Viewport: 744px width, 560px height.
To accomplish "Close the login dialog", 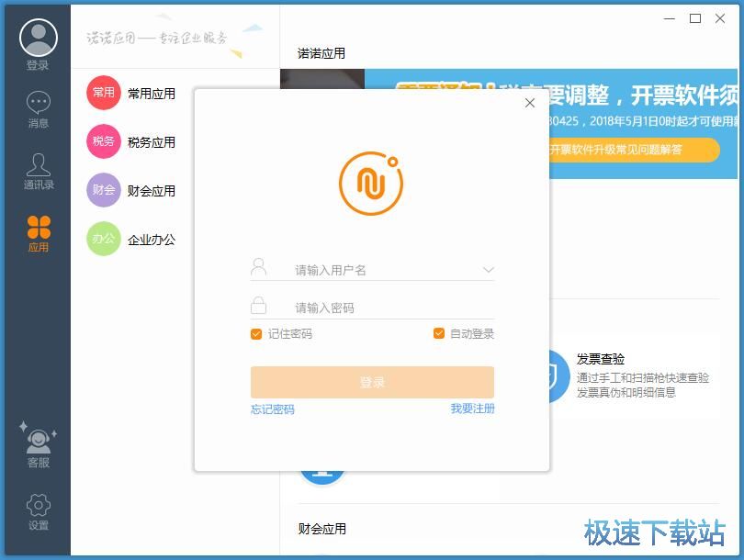I will (530, 103).
